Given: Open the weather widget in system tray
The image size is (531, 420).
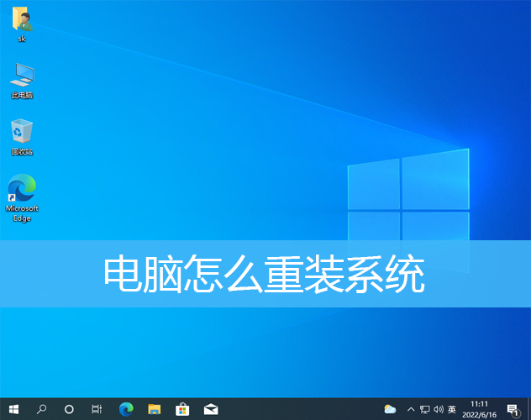Looking at the screenshot, I should 390,409.
